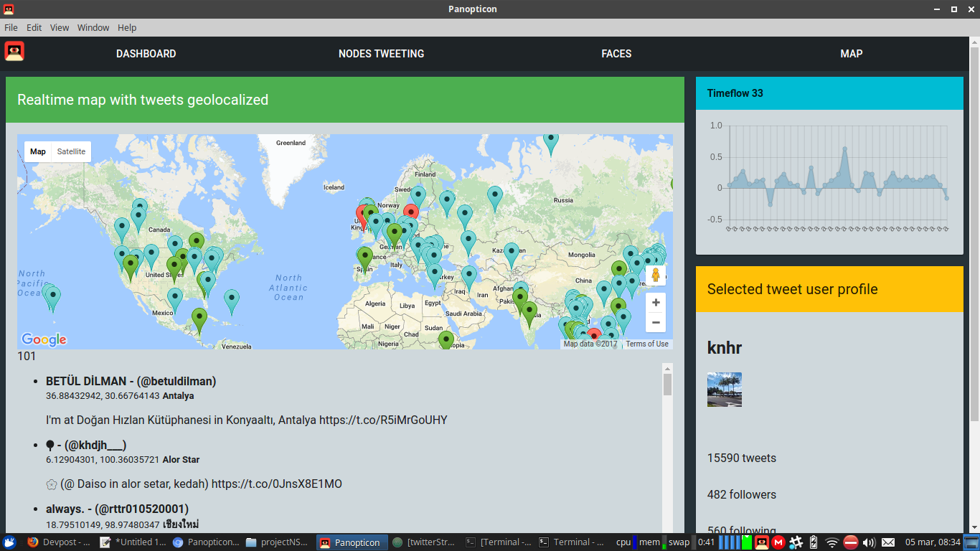Switch to twitterStr taskbar window
The width and height of the screenshot is (980, 551).
pyautogui.click(x=425, y=542)
